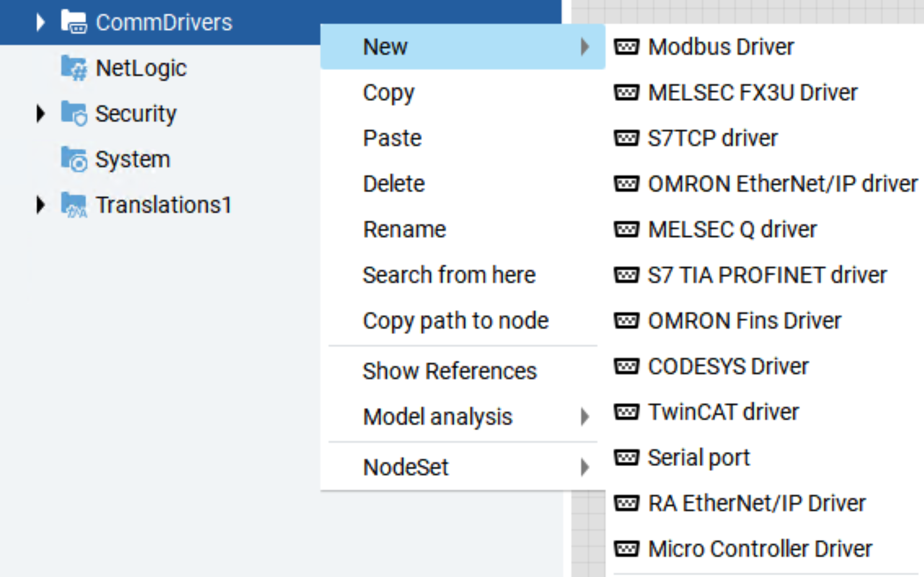The height and width of the screenshot is (577, 924).
Task: Click the Modbus Driver port icon
Action: click(626, 47)
